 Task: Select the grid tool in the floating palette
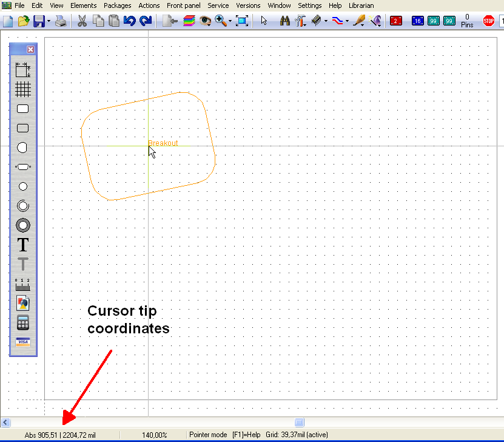pyautogui.click(x=23, y=89)
